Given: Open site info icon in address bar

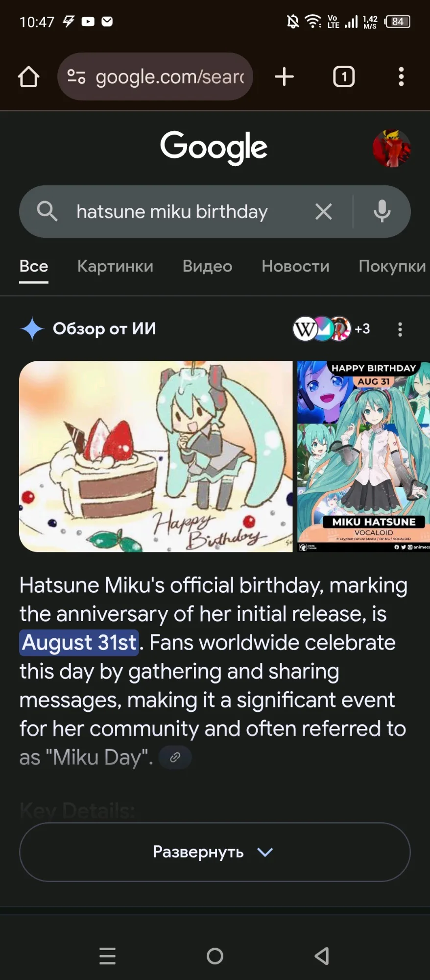Looking at the screenshot, I should tap(76, 77).
